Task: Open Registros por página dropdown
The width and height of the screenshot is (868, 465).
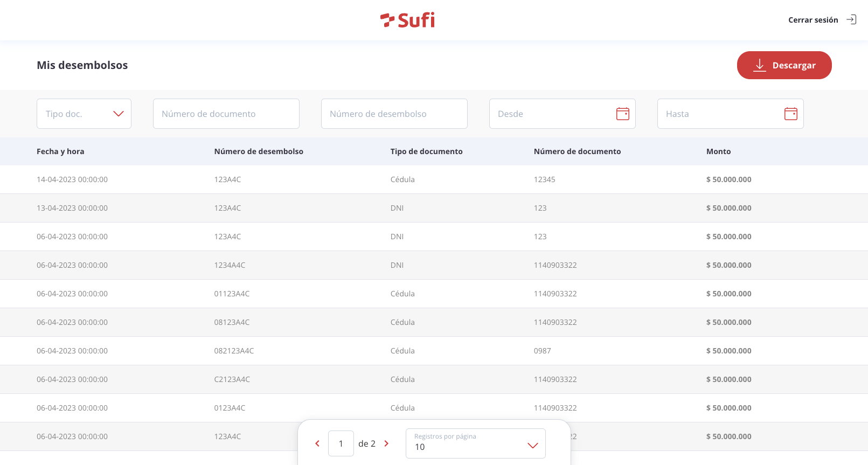Action: [x=476, y=443]
